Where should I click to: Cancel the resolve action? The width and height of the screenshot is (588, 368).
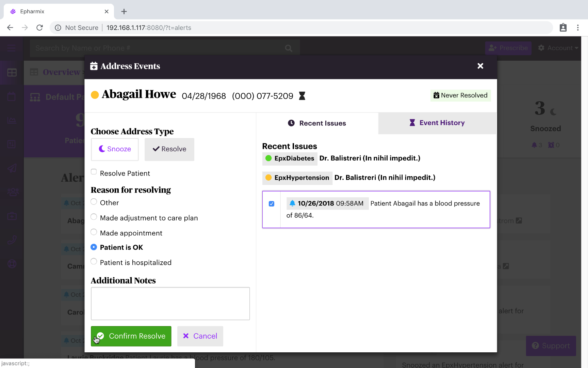(x=200, y=336)
